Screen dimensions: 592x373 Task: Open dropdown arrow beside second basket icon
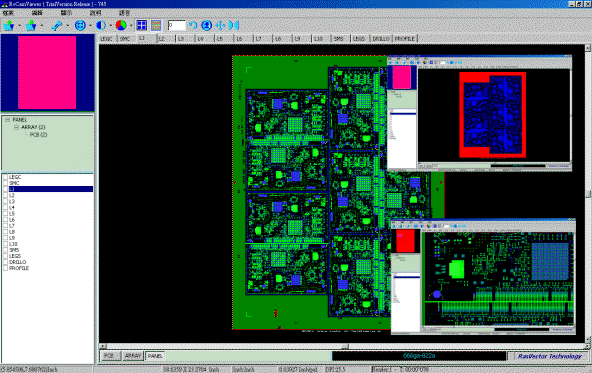click(x=42, y=26)
